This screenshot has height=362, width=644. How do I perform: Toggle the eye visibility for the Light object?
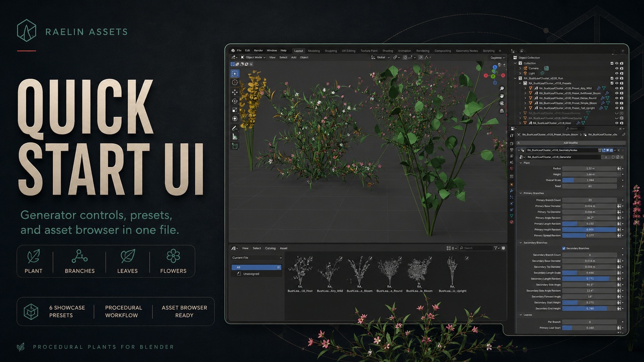(617, 73)
